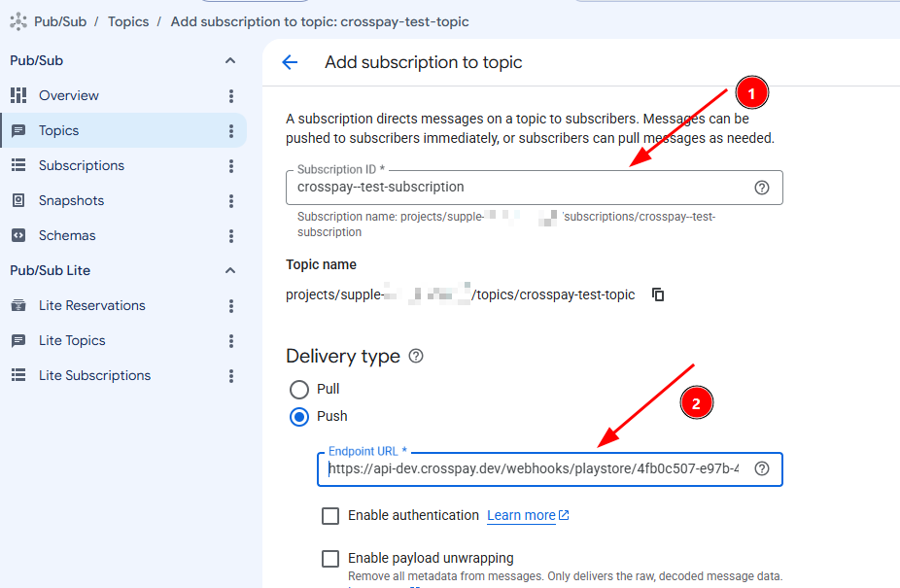Click the Pub/Sub breadcrumb link
The height and width of the screenshot is (588, 900).
[x=60, y=21]
